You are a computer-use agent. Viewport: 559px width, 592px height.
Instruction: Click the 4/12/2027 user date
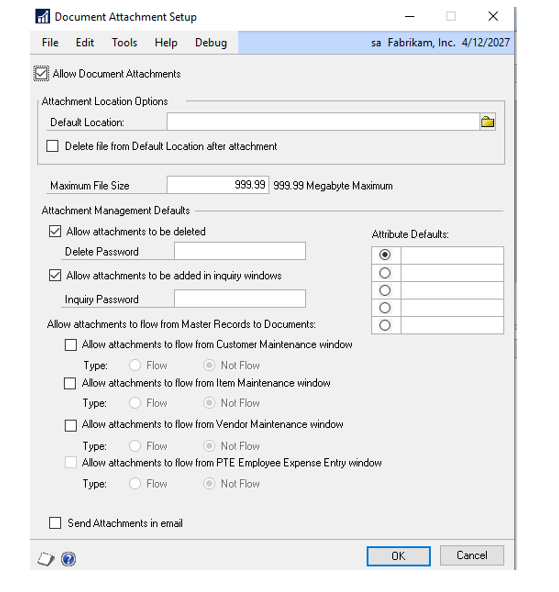tap(485, 42)
